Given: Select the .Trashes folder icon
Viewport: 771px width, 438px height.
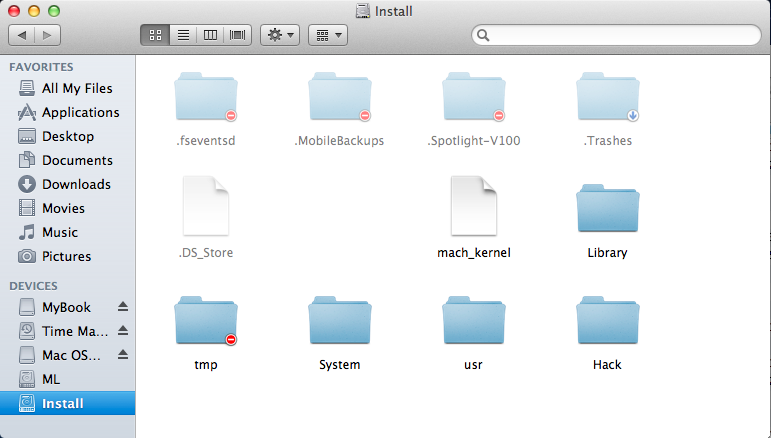Looking at the screenshot, I should point(608,96).
